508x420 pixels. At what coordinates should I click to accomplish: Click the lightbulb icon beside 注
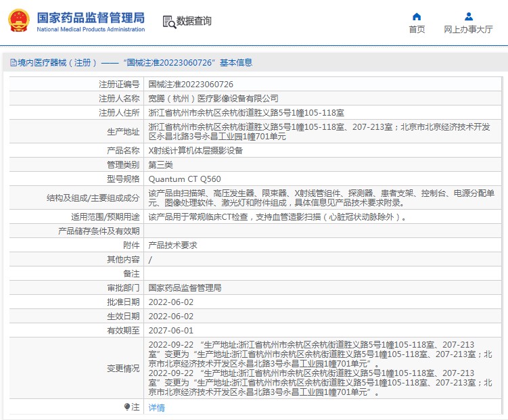coord(126,407)
